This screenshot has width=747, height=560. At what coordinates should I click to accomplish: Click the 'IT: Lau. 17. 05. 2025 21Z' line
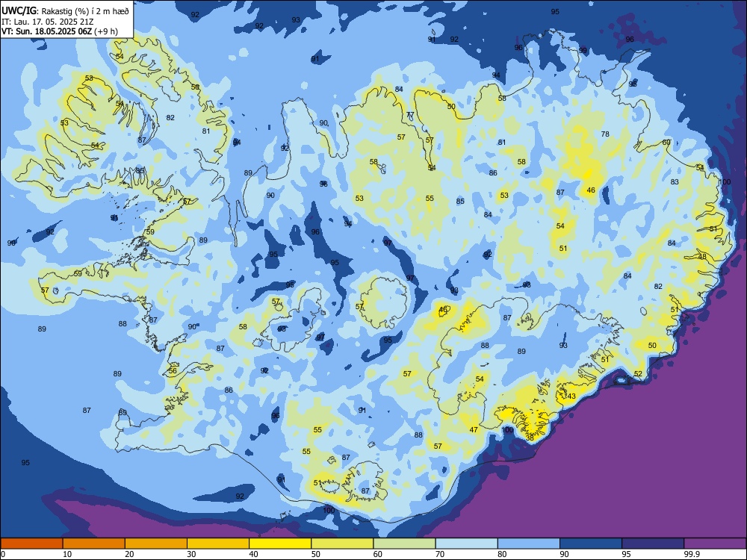48,22
